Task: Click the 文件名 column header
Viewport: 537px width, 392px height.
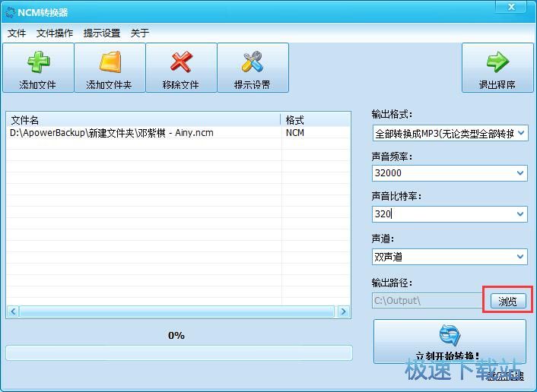Action: 144,120
